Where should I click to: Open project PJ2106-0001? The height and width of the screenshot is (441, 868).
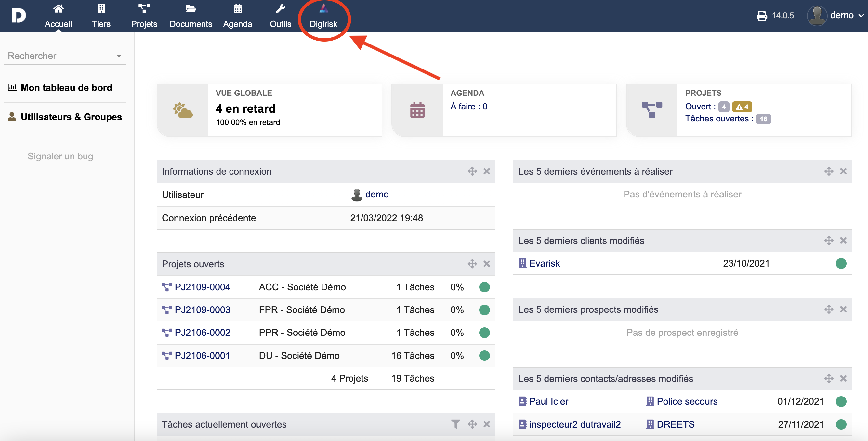(x=202, y=356)
